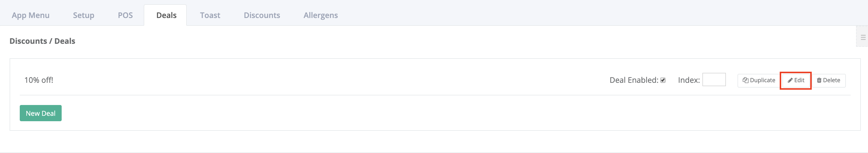Switch to the Discounts tab
Image resolution: width=868 pixels, height=153 pixels.
262,15
